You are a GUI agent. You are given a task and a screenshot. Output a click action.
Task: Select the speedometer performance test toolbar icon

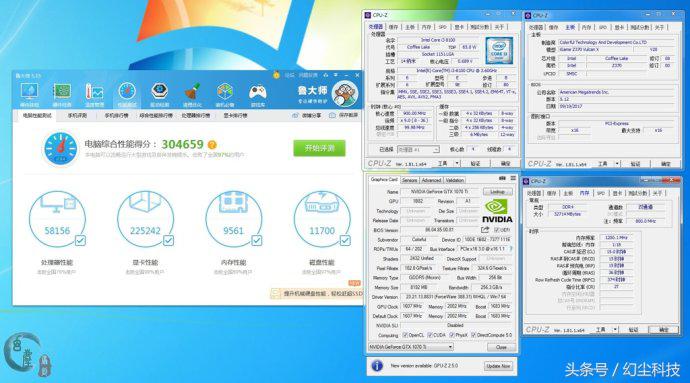(x=127, y=94)
